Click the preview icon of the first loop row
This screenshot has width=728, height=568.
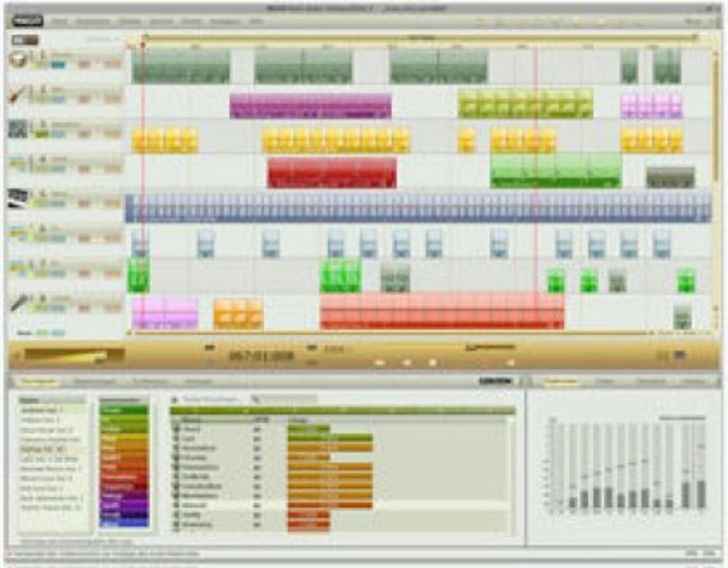coord(176,429)
